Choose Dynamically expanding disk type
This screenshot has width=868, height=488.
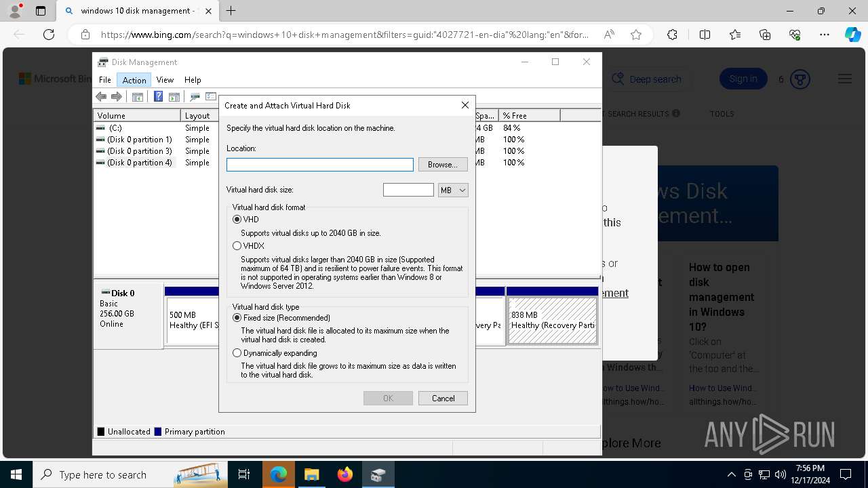coord(237,353)
